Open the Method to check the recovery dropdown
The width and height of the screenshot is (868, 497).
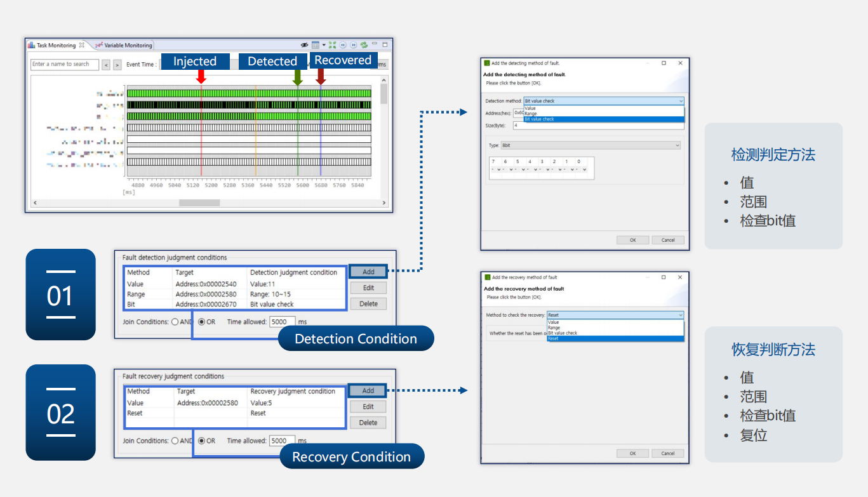pos(615,315)
